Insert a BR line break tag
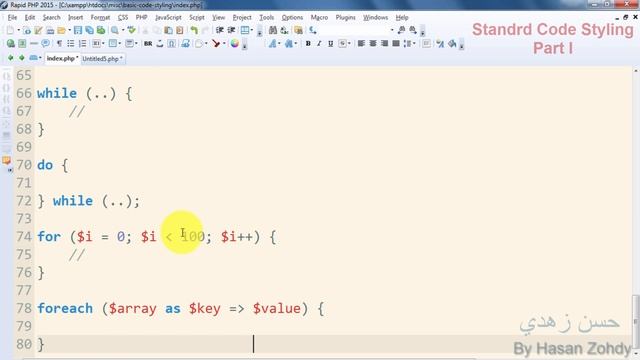Image resolution: width=640 pixels, height=360 pixels. tap(148, 44)
